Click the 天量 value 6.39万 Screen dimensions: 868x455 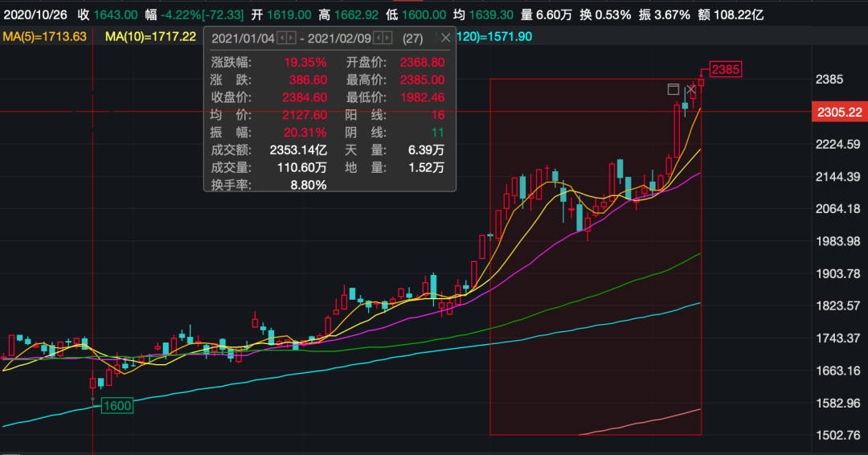tap(426, 150)
